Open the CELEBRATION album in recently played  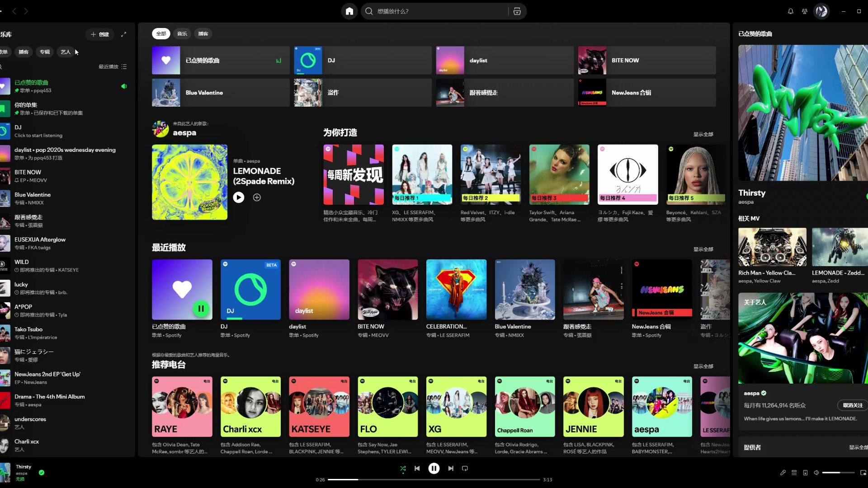[456, 290]
